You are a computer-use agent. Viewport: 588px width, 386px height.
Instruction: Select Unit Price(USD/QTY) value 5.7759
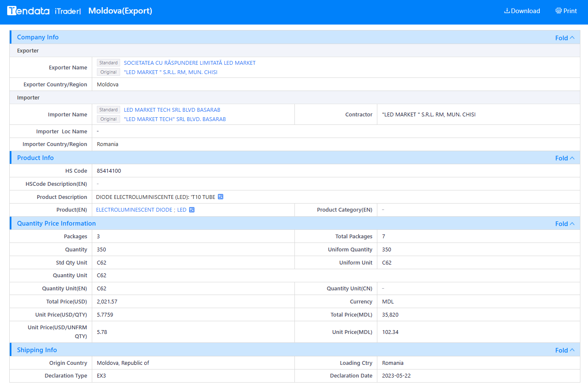tap(105, 314)
